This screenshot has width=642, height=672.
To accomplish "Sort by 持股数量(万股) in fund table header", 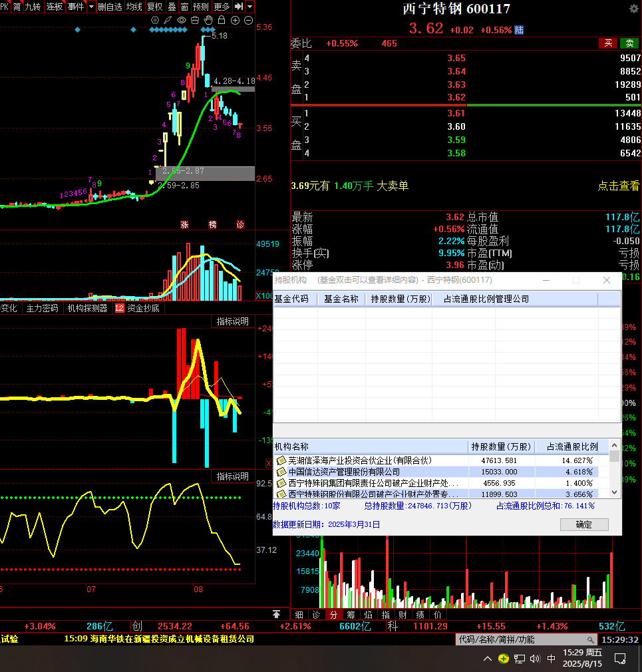I will (401, 299).
